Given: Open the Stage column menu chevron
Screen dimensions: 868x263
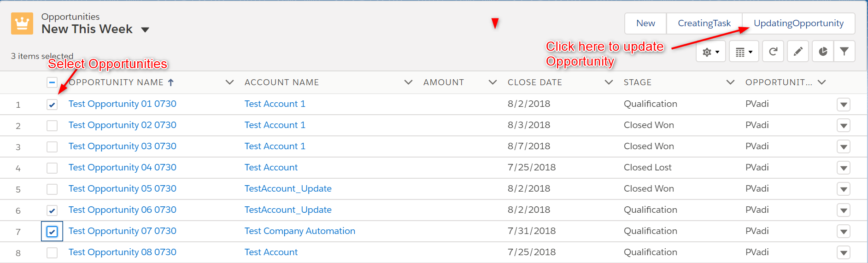Looking at the screenshot, I should pyautogui.click(x=730, y=82).
